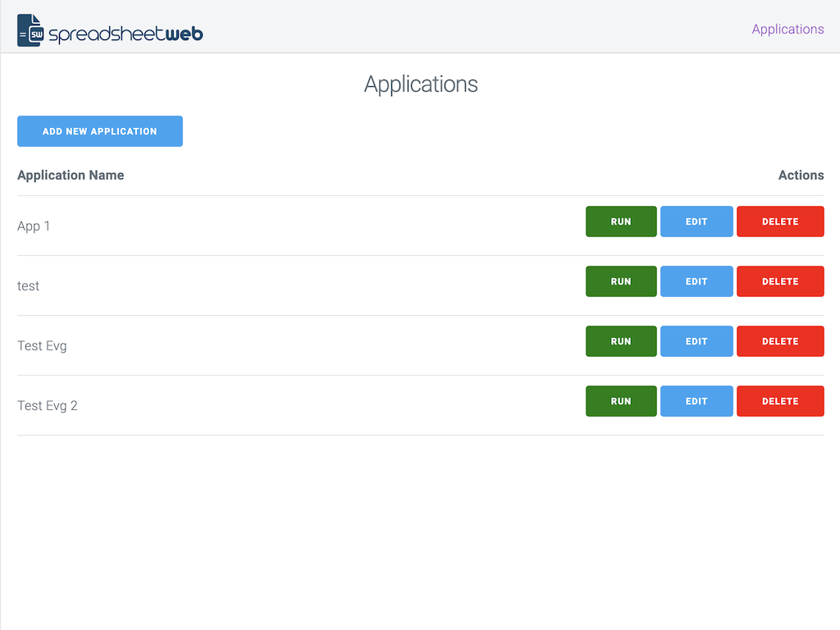Select the App 1 row name
Screen dimensions: 840x630
[34, 226]
